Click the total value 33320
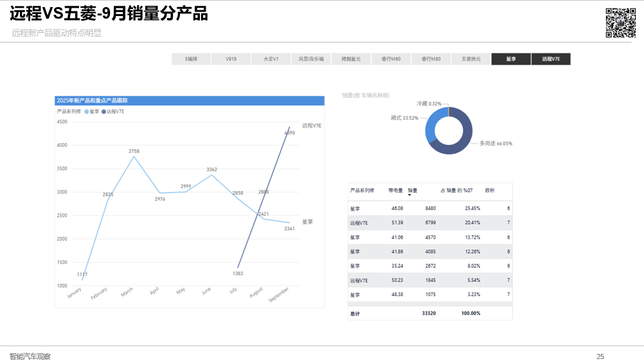This screenshot has width=644, height=361. pyautogui.click(x=429, y=313)
